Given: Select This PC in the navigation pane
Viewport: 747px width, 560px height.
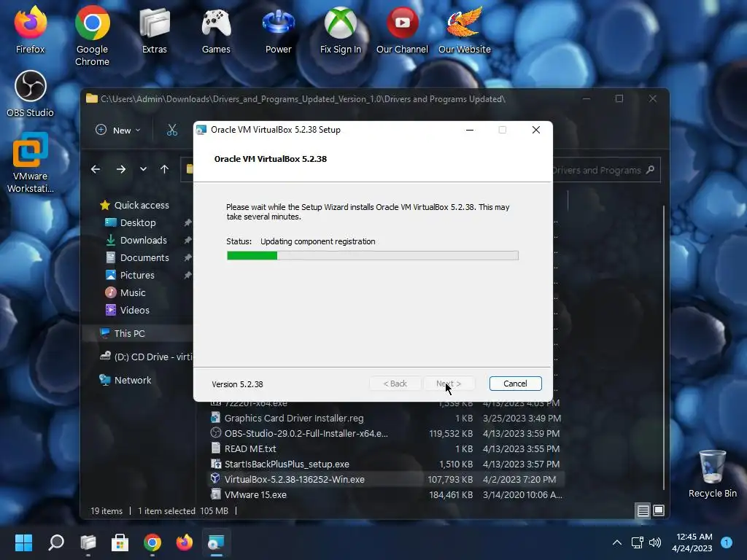Looking at the screenshot, I should 129,333.
